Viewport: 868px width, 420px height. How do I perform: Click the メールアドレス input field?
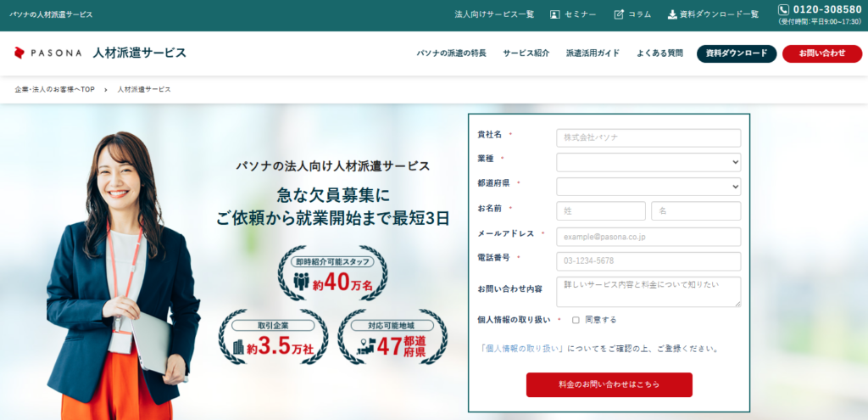648,237
